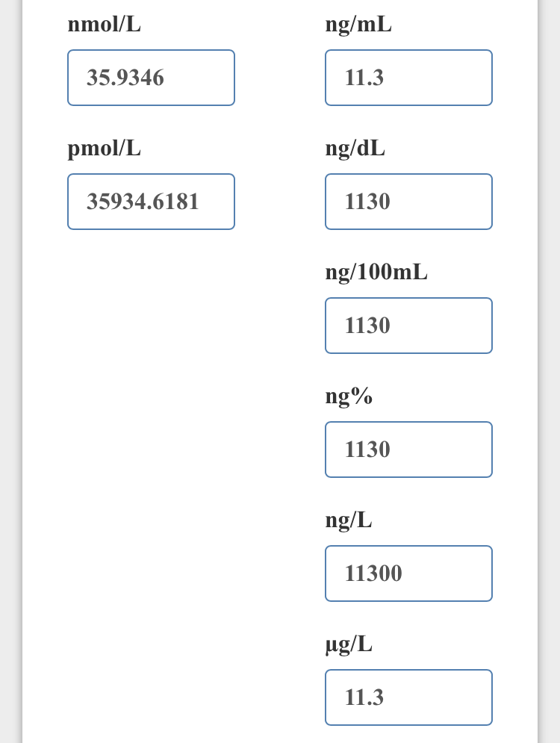Click the ng/mL unit label
The width and height of the screenshot is (560, 743).
point(358,25)
